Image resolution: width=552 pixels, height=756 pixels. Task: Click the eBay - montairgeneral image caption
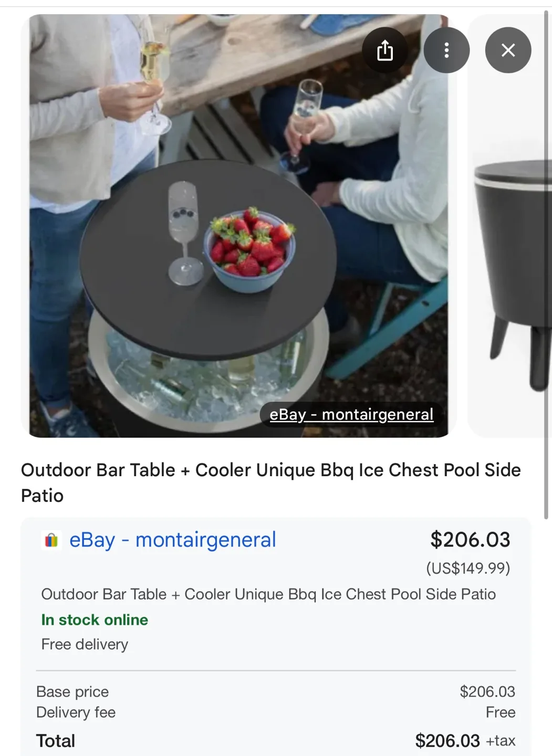click(351, 415)
